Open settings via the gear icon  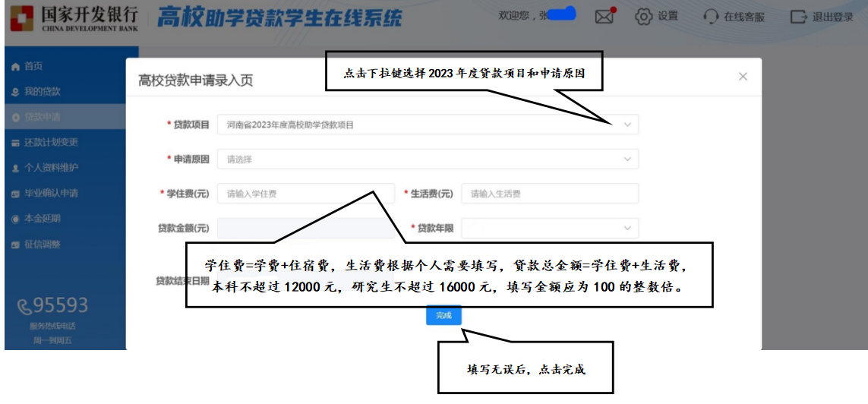click(x=643, y=17)
